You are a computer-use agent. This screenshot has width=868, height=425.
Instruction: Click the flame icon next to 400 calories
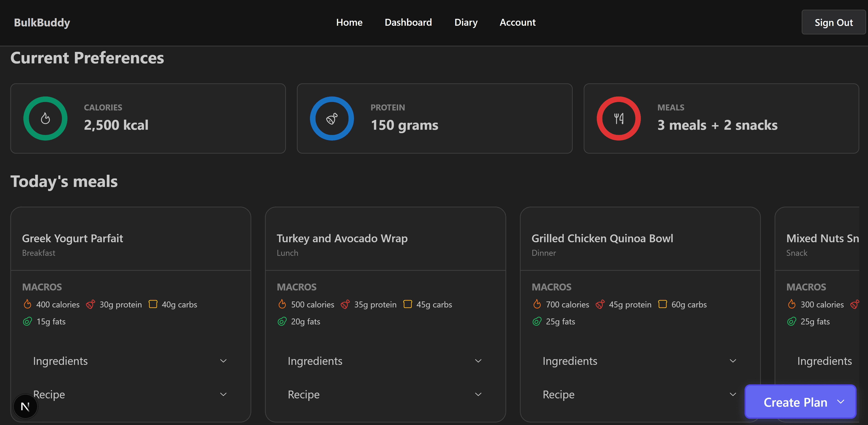[27, 304]
